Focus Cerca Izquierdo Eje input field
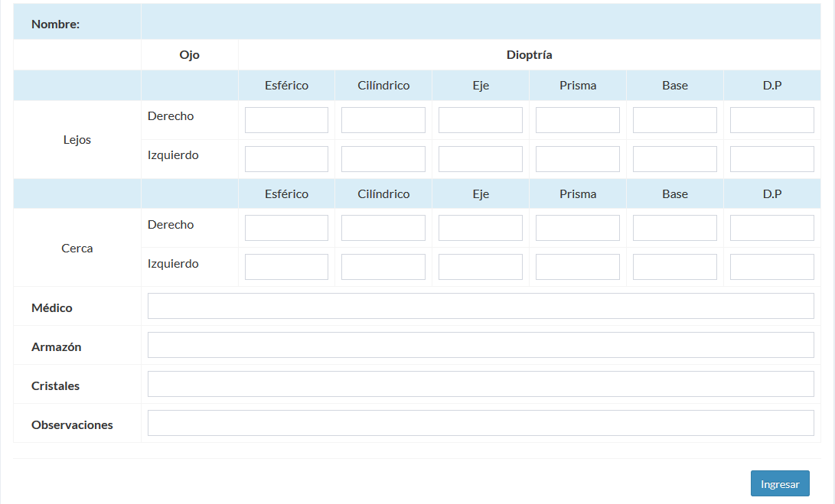This screenshot has width=835, height=504. point(481,267)
